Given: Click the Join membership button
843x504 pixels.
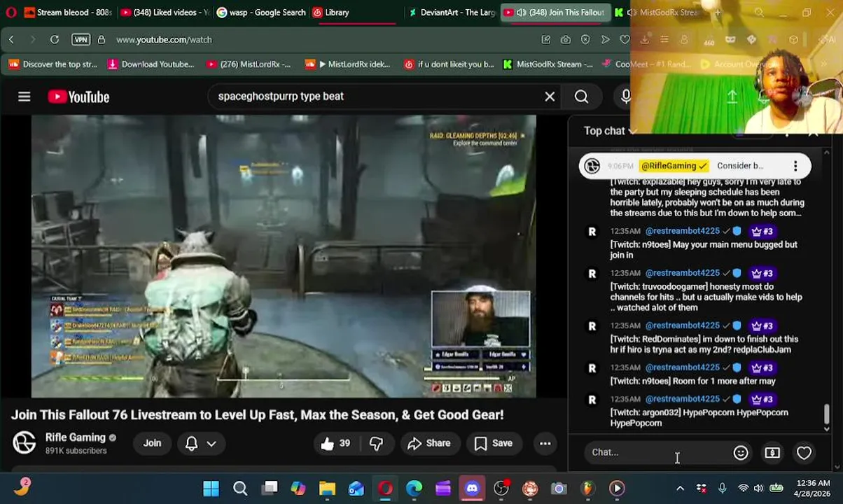Looking at the screenshot, I should pyautogui.click(x=152, y=443).
